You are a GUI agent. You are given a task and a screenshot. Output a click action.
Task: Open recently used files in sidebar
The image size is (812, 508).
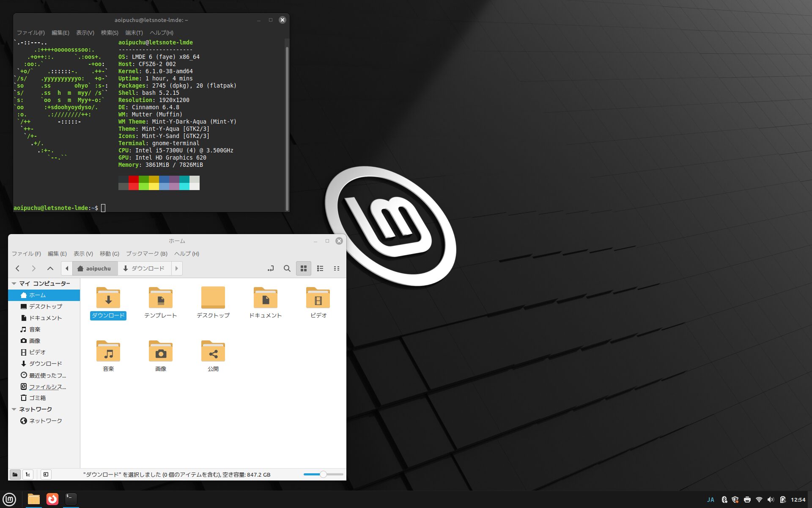coord(44,375)
